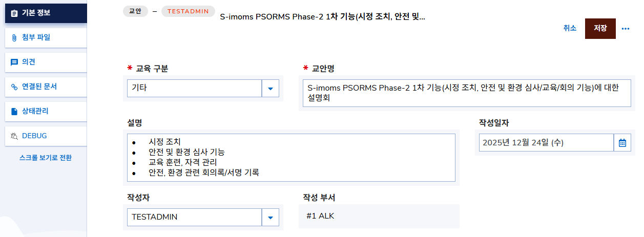The width and height of the screenshot is (644, 237).
Task: Click the 취소 cancel button
Action: click(x=570, y=29)
